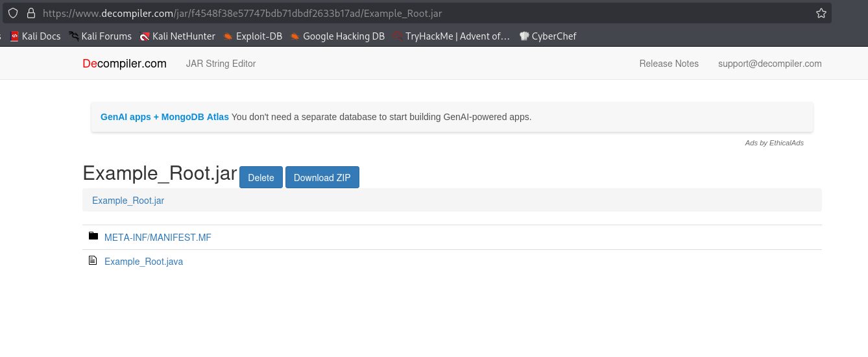The image size is (868, 357).
Task: Go to the Decompiler.com home logo
Action: 125,64
